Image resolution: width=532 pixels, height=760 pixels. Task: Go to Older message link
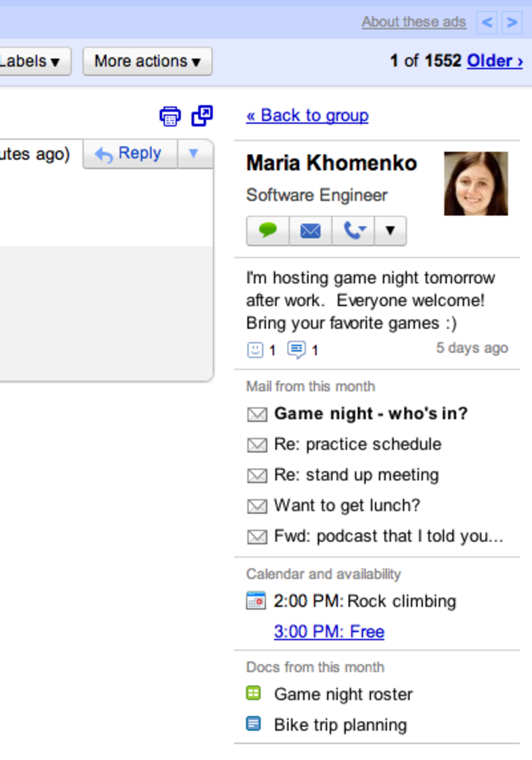pos(495,61)
